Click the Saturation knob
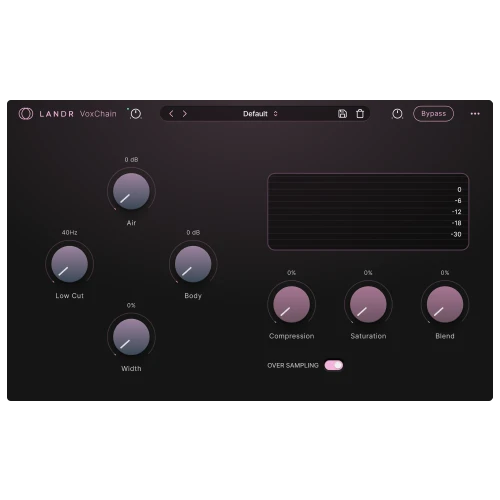Viewport: 500px width, 500px height. [368, 304]
